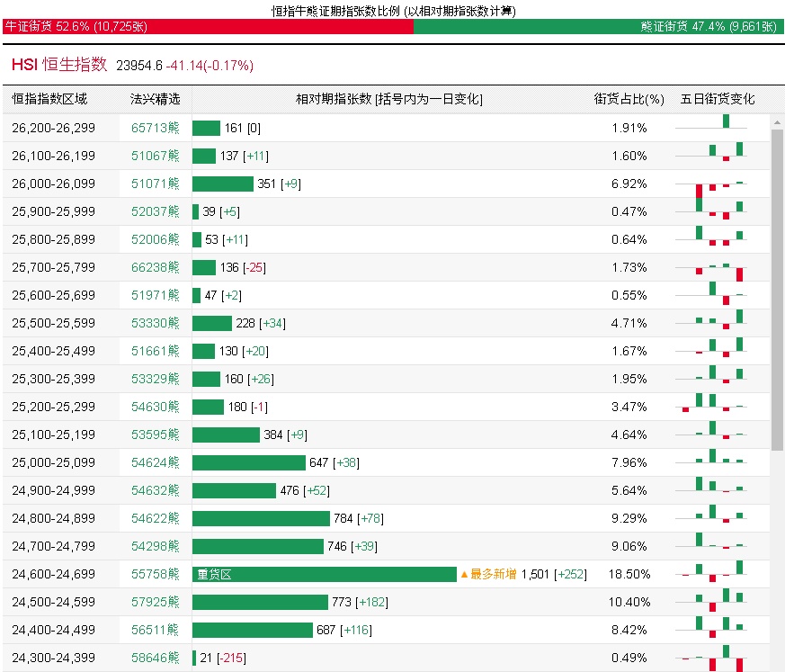Open warrant link 51067熊
Screen dimensions: 785x672
pyautogui.click(x=156, y=157)
